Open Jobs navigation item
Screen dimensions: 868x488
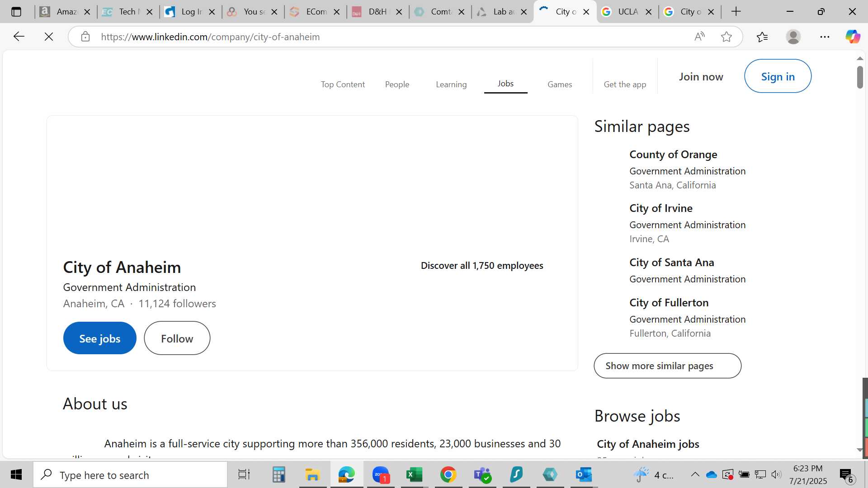(505, 84)
